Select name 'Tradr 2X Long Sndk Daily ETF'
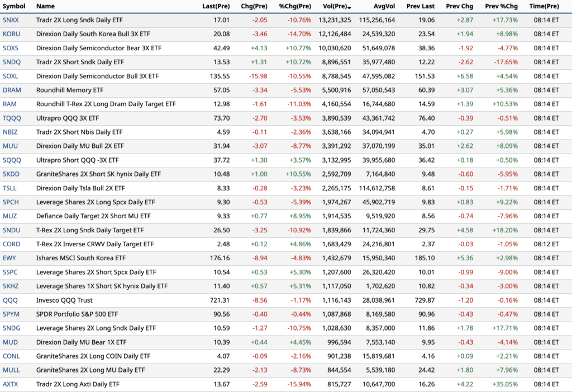This screenshot has height=392, width=572. click(79, 20)
